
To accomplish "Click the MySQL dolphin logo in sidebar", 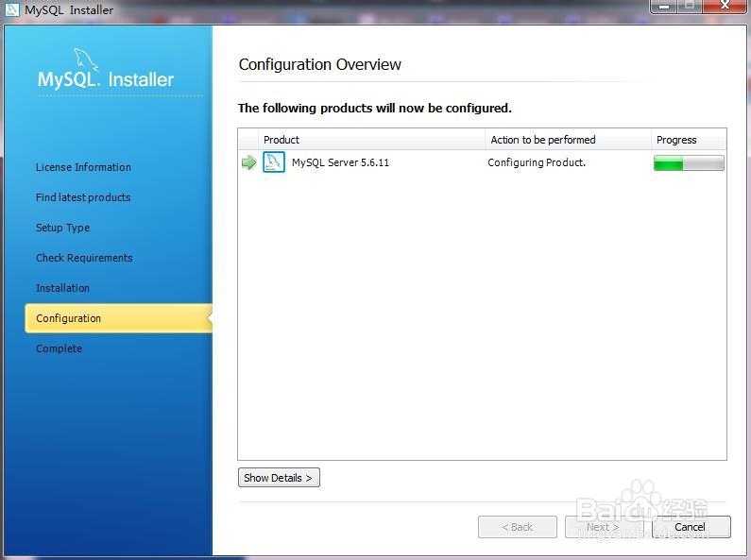I will coord(86,59).
